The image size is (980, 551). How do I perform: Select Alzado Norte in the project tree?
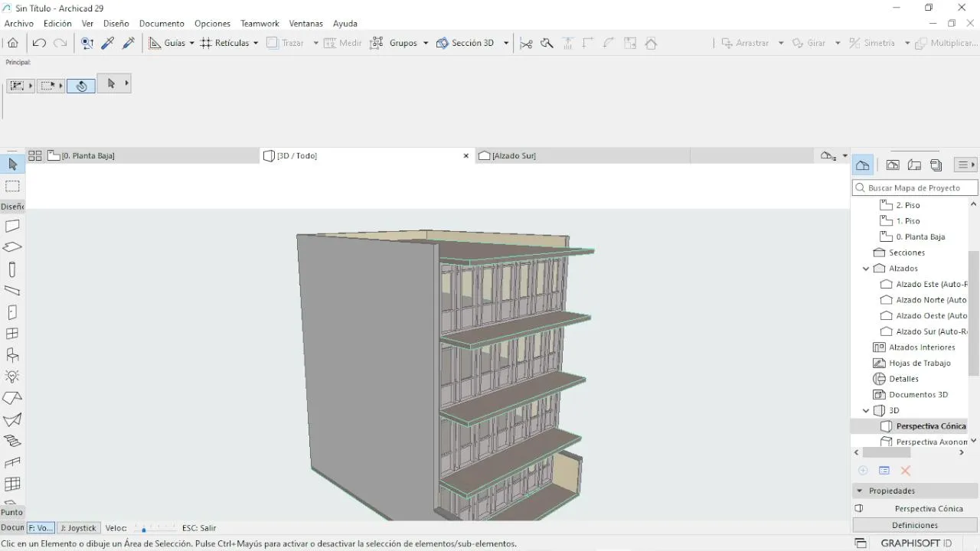pos(924,300)
